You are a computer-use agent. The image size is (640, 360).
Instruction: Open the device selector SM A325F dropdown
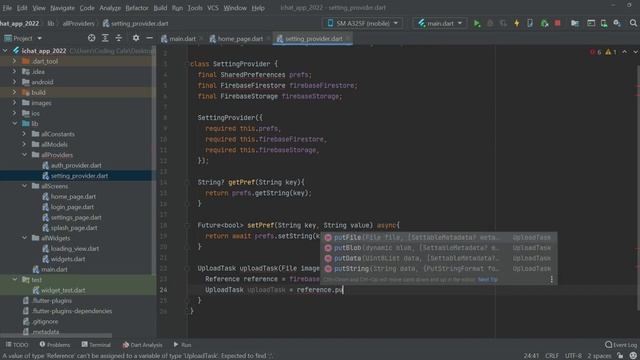pyautogui.click(x=363, y=23)
